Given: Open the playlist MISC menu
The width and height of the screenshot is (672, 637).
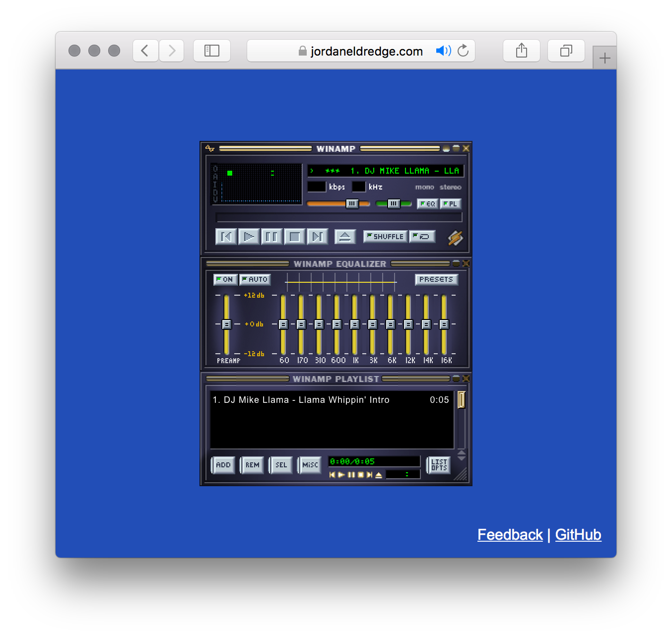Looking at the screenshot, I should [310, 465].
